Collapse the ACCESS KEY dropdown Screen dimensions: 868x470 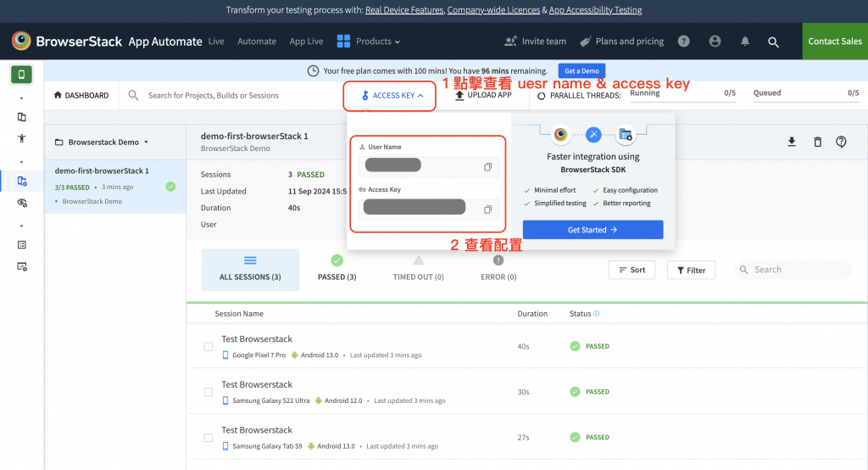click(392, 95)
